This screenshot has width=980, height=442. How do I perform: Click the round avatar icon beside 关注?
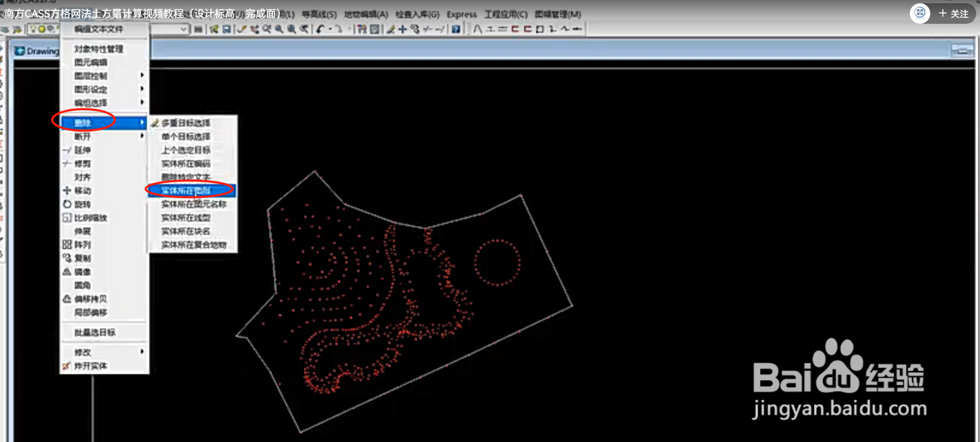pos(920,13)
